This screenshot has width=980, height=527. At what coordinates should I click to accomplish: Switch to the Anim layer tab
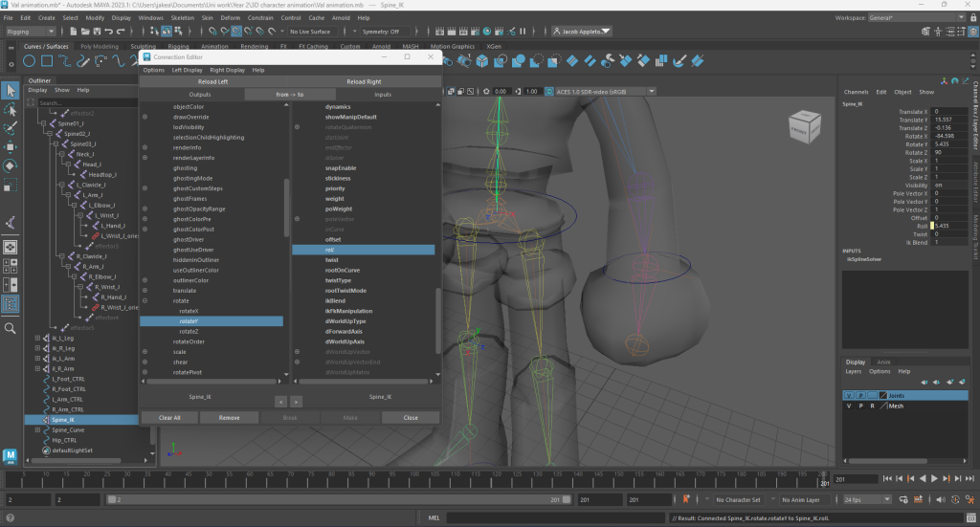click(x=883, y=362)
